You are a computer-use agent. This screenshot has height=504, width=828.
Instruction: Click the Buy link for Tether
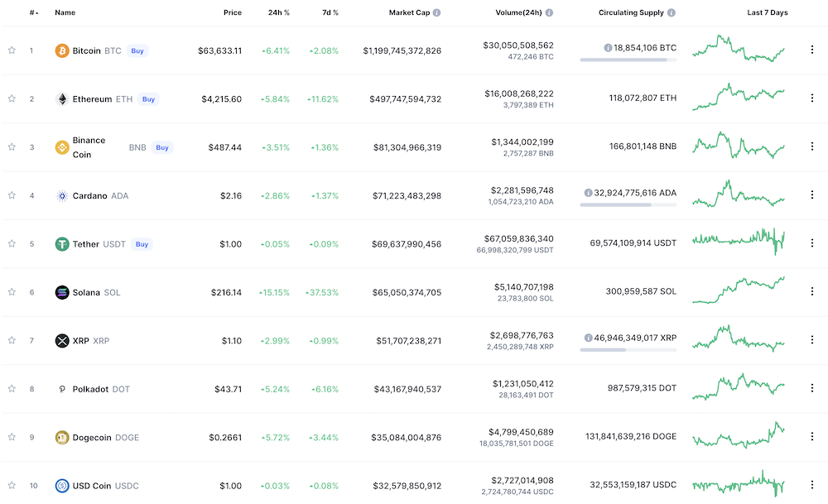tap(142, 244)
